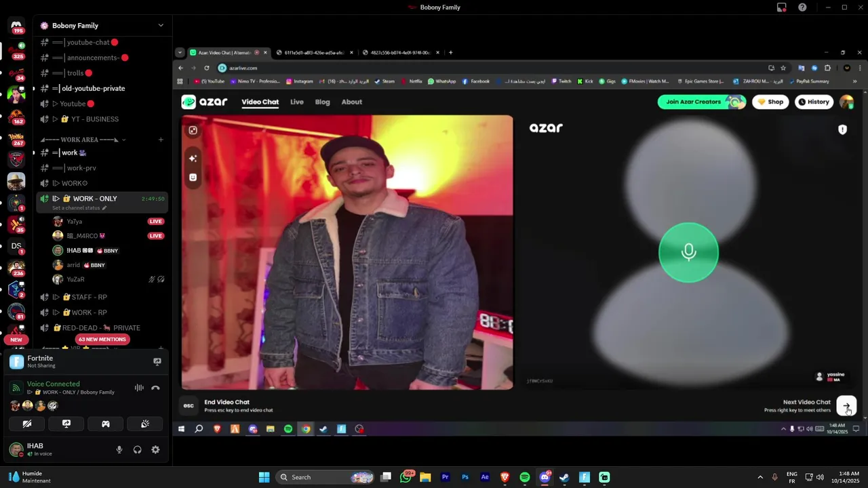Viewport: 868px width, 488px height.
Task: Open new browser tab plus in stream
Action: click(451, 52)
